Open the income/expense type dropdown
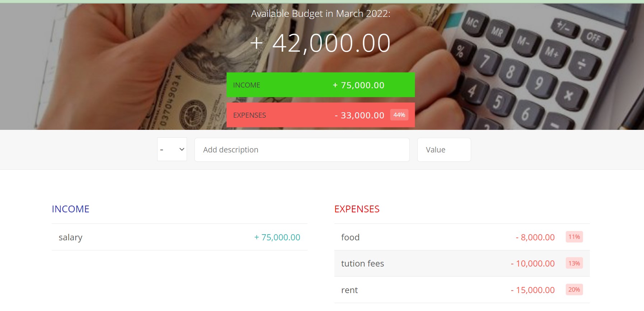 pyautogui.click(x=171, y=149)
